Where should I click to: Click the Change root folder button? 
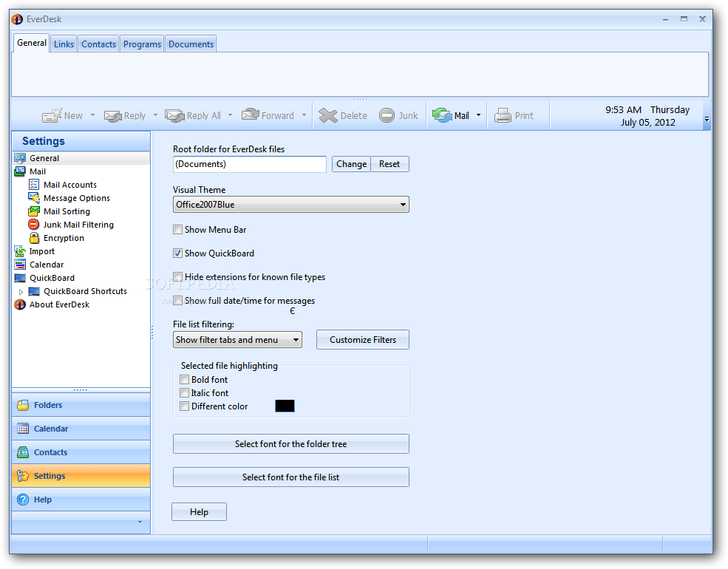point(352,164)
